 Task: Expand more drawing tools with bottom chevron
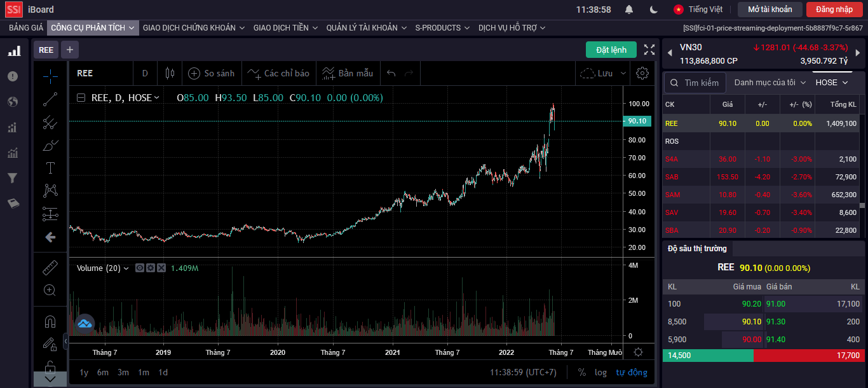(x=50, y=379)
